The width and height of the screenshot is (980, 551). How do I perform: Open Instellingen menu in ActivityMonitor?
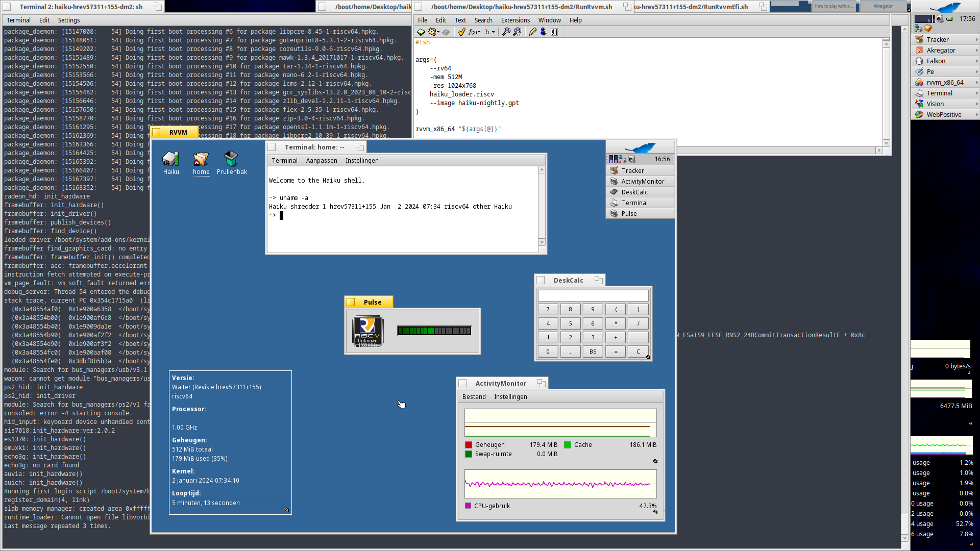(510, 397)
